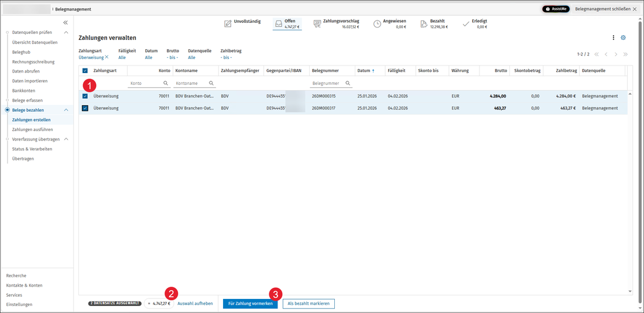Uncheck the row with Belegnummer 26DM000317

pos(85,108)
